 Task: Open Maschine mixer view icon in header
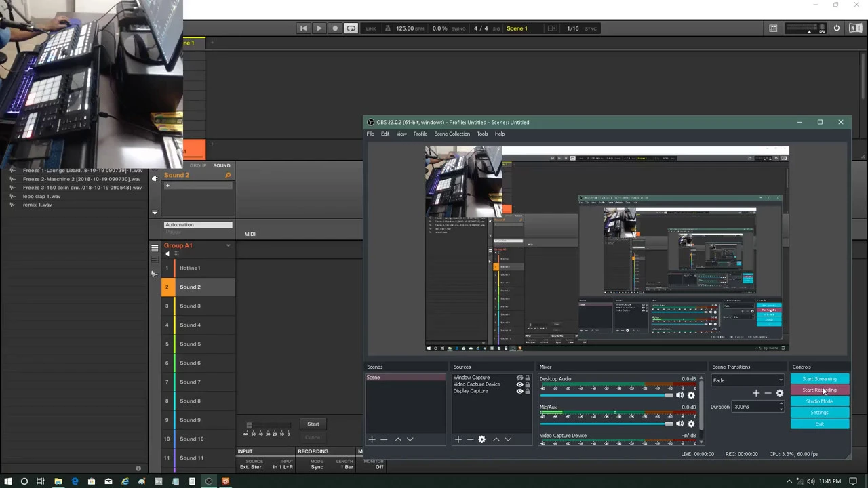point(773,28)
